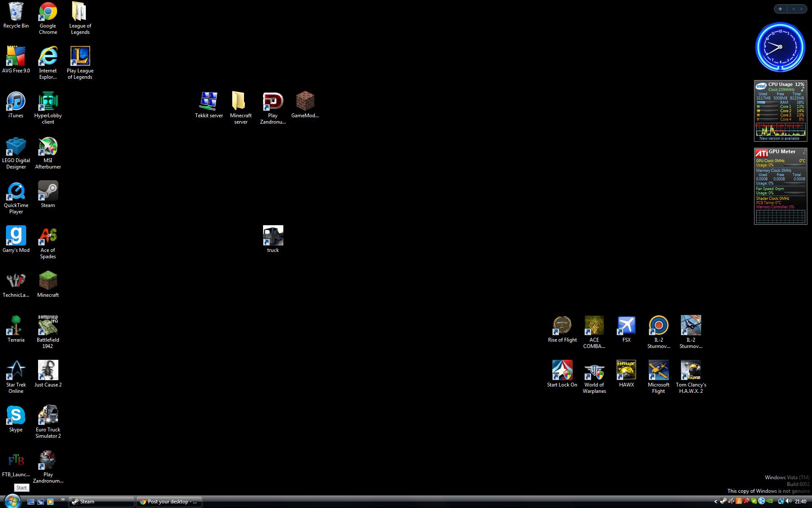Launch Tom Clancy's H.A.W.X. 2
This screenshot has width=812, height=508.
pos(691,377)
